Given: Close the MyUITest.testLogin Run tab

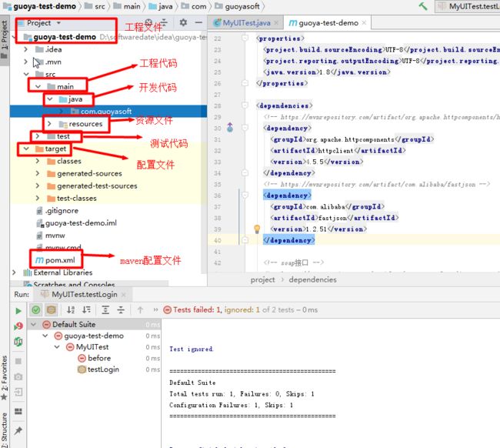Looking at the screenshot, I should click(124, 295).
